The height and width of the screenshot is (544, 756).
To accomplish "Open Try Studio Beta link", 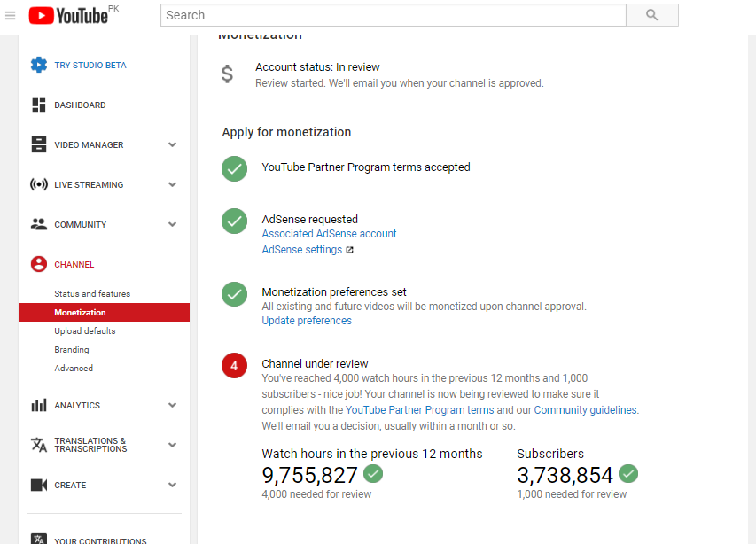I will (x=90, y=65).
